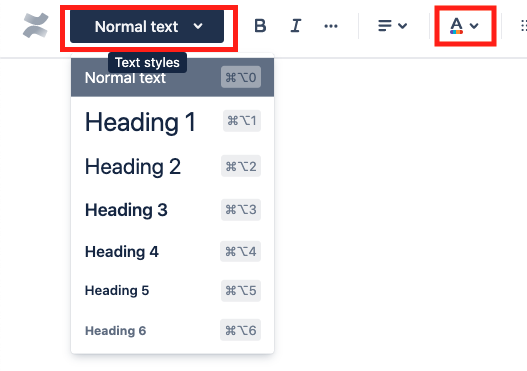This screenshot has width=527, height=371.
Task: Open the Normal text styles dropdown
Action: coord(147,26)
